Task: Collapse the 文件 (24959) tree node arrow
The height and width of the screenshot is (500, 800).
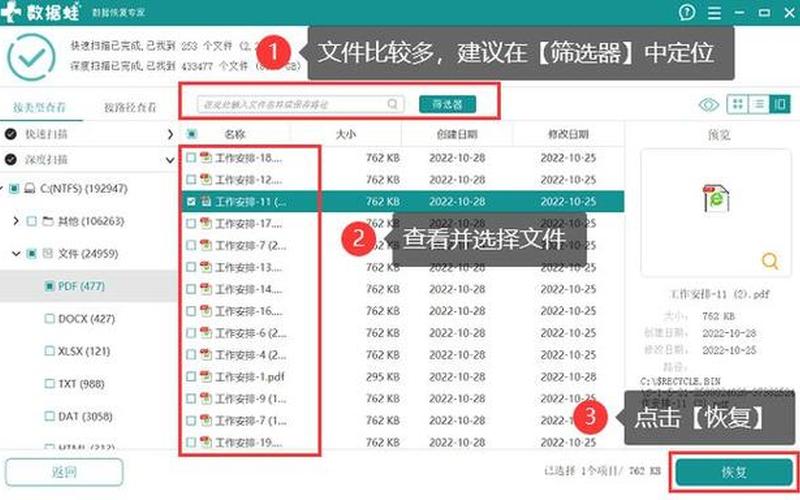Action: pyautogui.click(x=16, y=254)
